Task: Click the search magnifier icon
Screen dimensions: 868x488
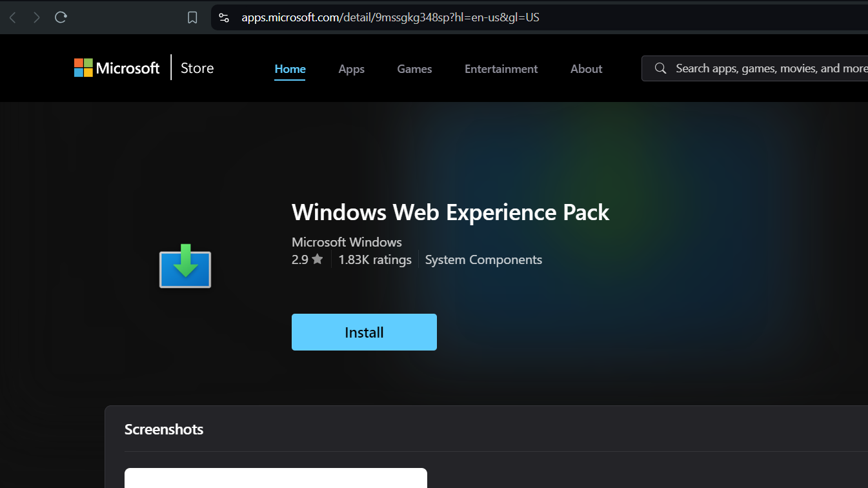Action: pos(660,68)
